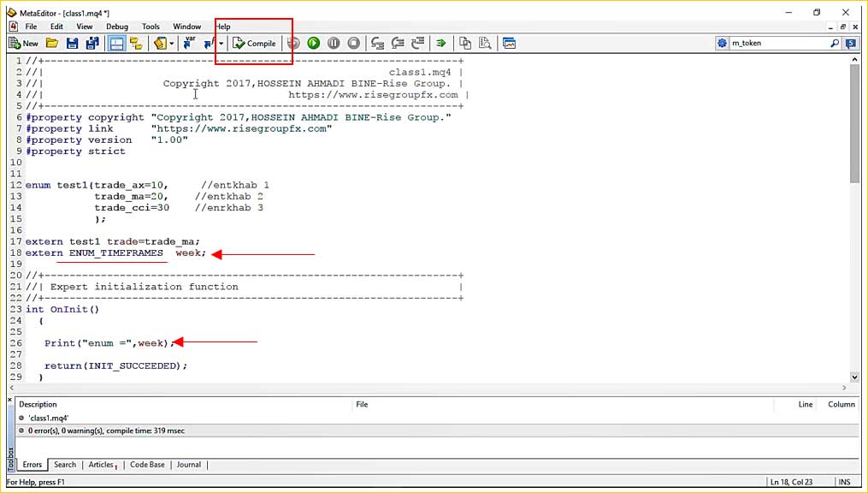Select the 'class1.mq4' row in Errors list

click(437, 419)
